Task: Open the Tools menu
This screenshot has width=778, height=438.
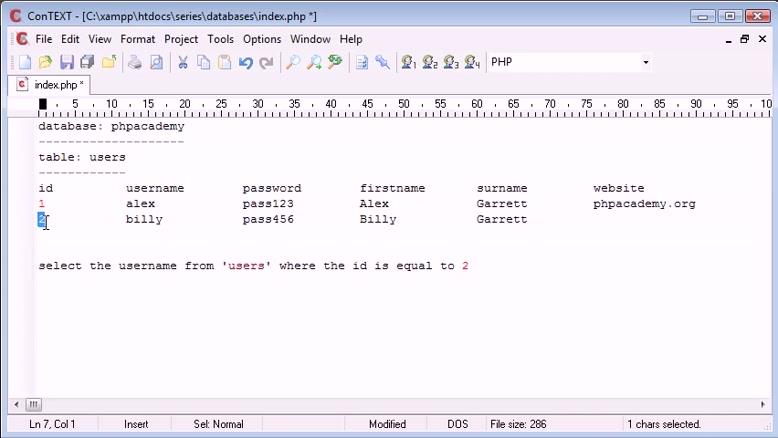Action: (x=220, y=39)
